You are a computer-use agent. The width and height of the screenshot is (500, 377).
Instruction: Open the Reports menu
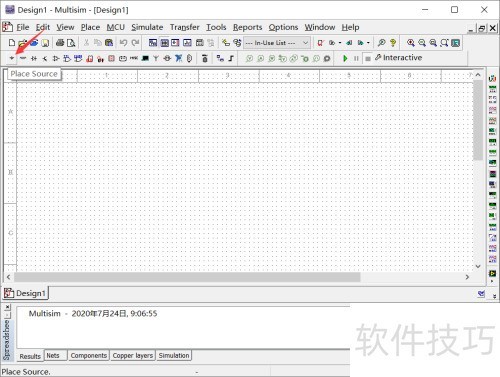(247, 27)
